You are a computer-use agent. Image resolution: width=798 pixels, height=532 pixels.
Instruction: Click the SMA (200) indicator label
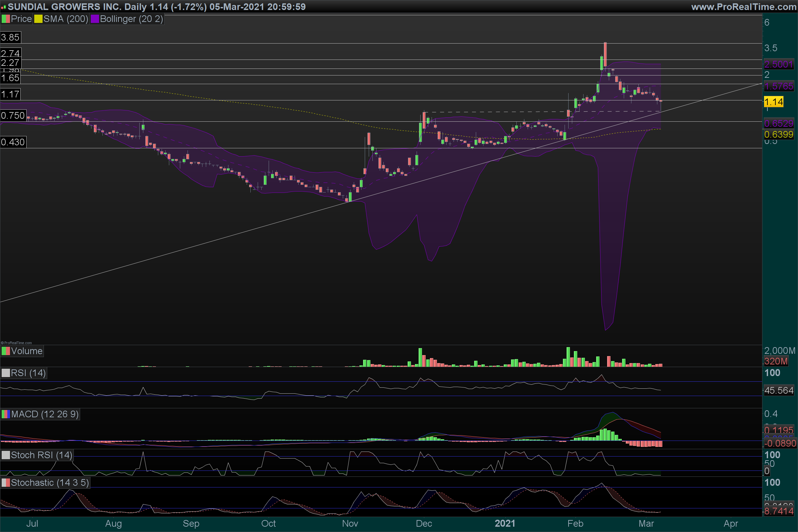coord(66,19)
